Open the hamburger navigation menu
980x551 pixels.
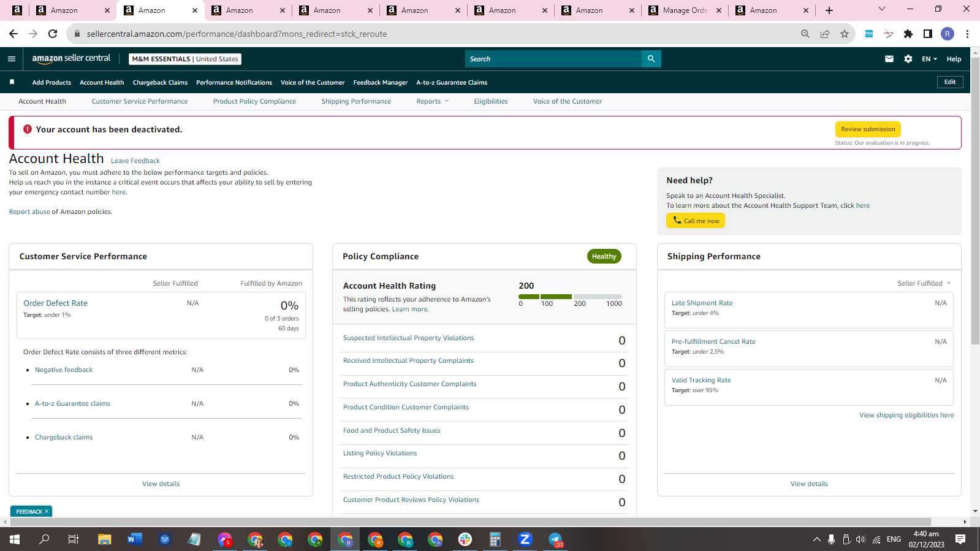(11, 59)
